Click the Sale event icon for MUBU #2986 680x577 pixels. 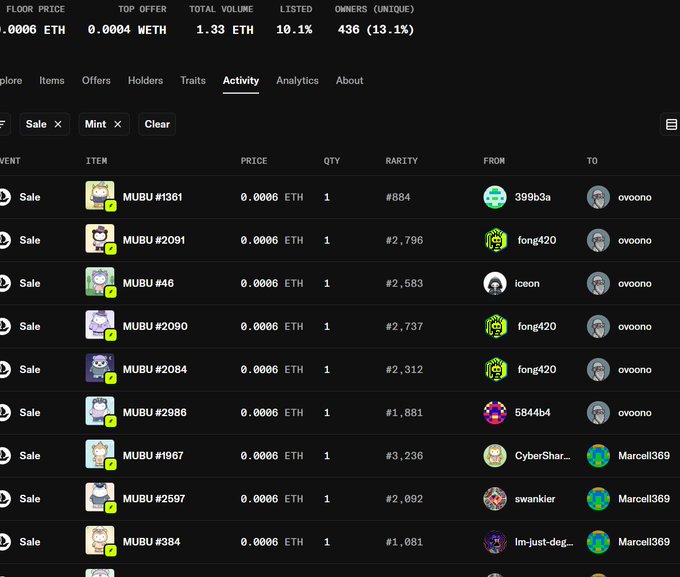(x=4, y=413)
